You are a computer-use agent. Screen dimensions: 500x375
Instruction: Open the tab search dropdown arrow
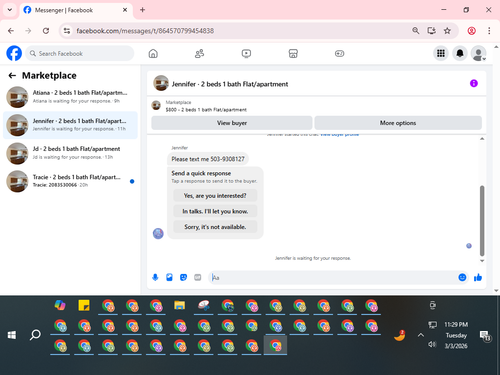[10, 10]
